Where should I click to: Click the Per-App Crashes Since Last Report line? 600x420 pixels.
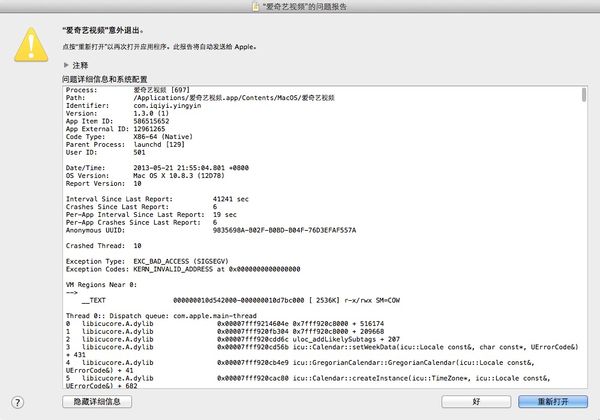tap(141, 222)
